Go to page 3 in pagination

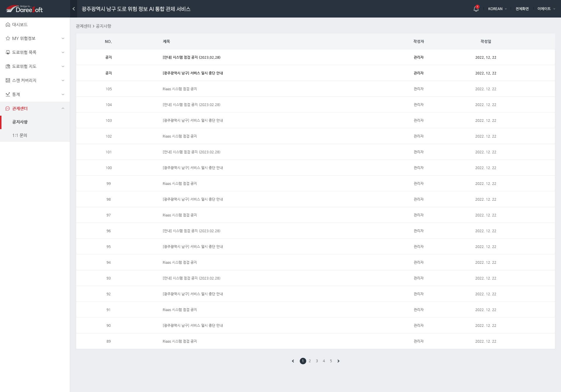click(x=317, y=361)
